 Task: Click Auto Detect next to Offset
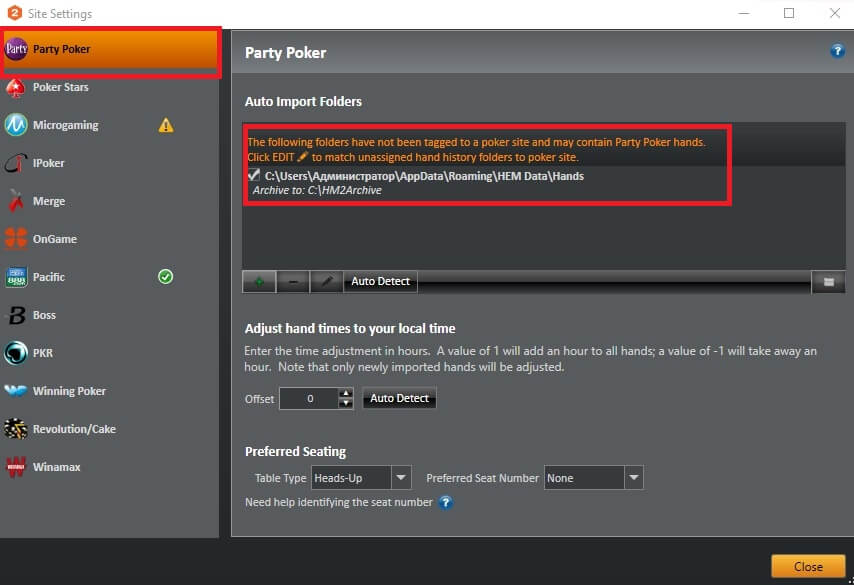pyautogui.click(x=399, y=398)
